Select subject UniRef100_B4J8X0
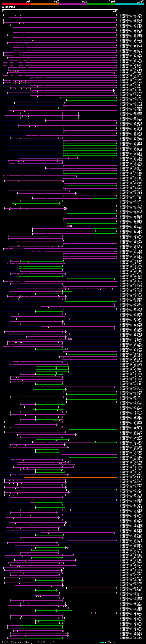146x644 pixels. (x=131, y=138)
